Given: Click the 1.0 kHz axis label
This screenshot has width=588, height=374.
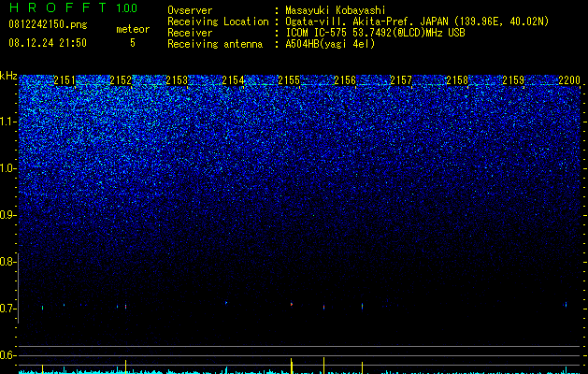Looking at the screenshot, I should (7, 169).
